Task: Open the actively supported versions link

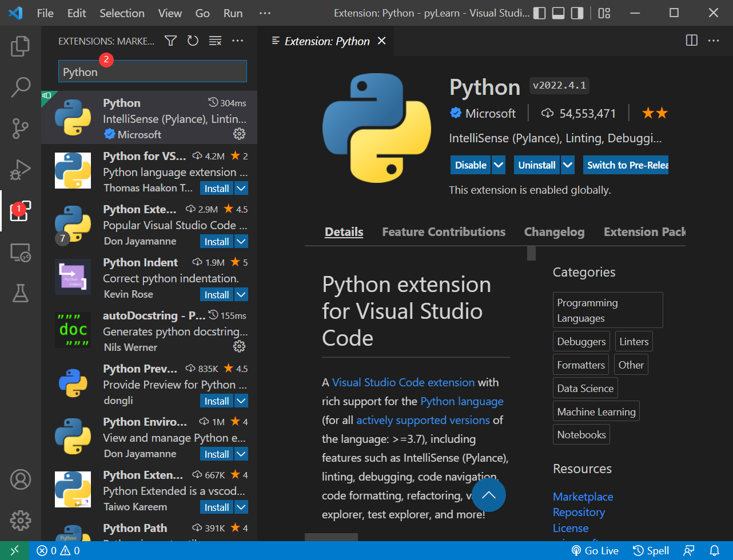Action: click(x=423, y=420)
